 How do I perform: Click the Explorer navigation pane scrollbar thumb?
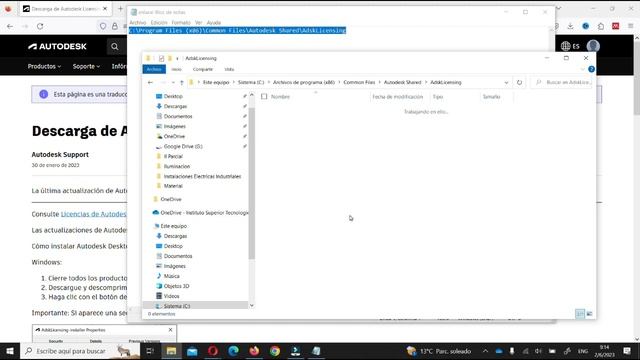251,184
